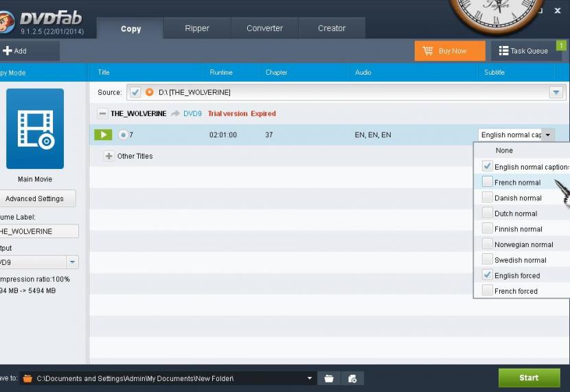Click the Runtime column header
This screenshot has height=392, width=570.
[221, 72]
